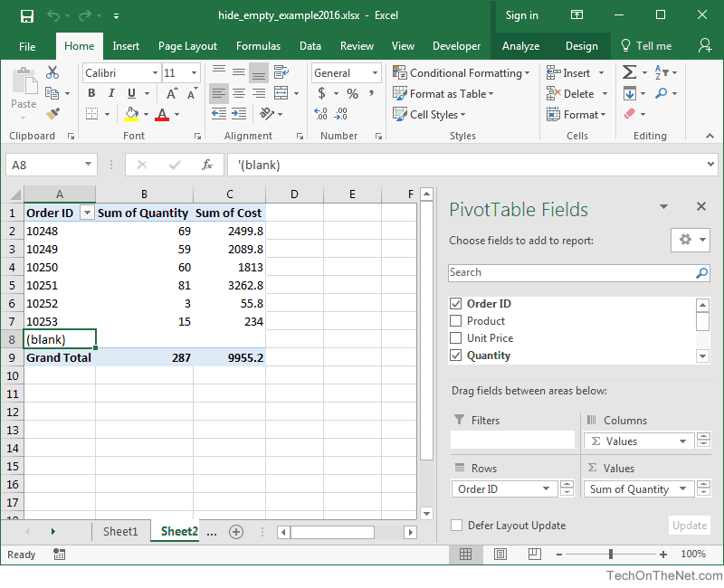This screenshot has width=724, height=588.
Task: Click the yellow Fill Color swatch
Action: (131, 114)
